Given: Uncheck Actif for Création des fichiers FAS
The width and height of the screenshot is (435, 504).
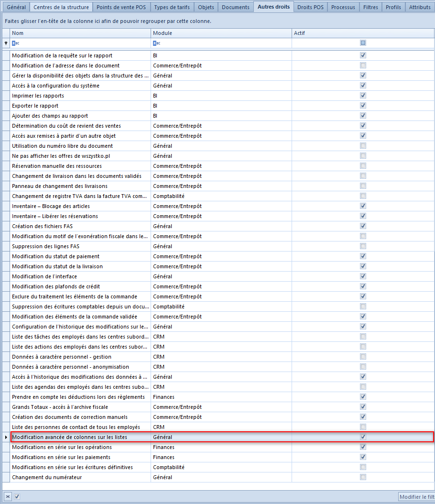Looking at the screenshot, I should pos(363,226).
